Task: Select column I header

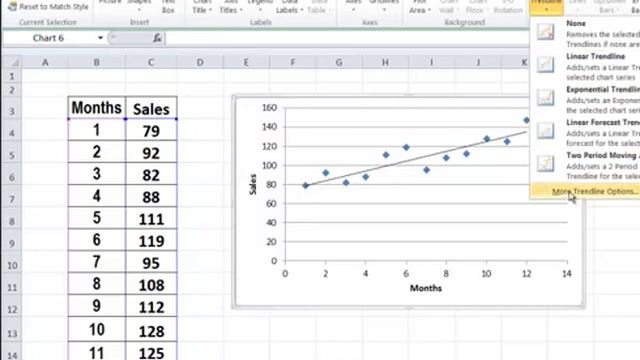Action: click(x=431, y=62)
